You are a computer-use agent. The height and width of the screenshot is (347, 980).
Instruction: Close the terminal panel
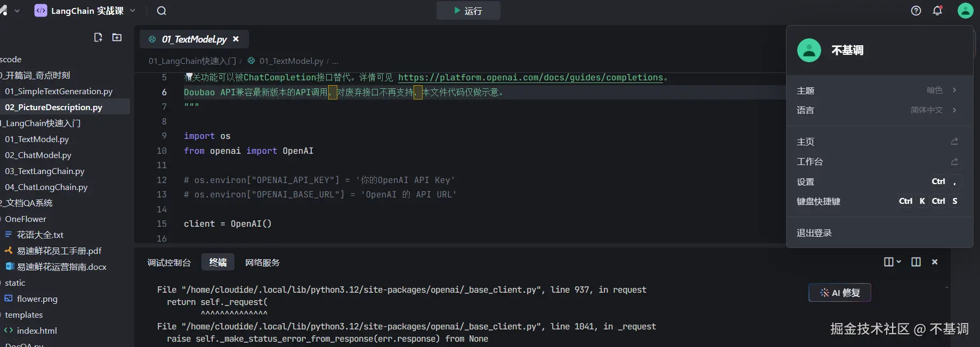click(x=934, y=262)
